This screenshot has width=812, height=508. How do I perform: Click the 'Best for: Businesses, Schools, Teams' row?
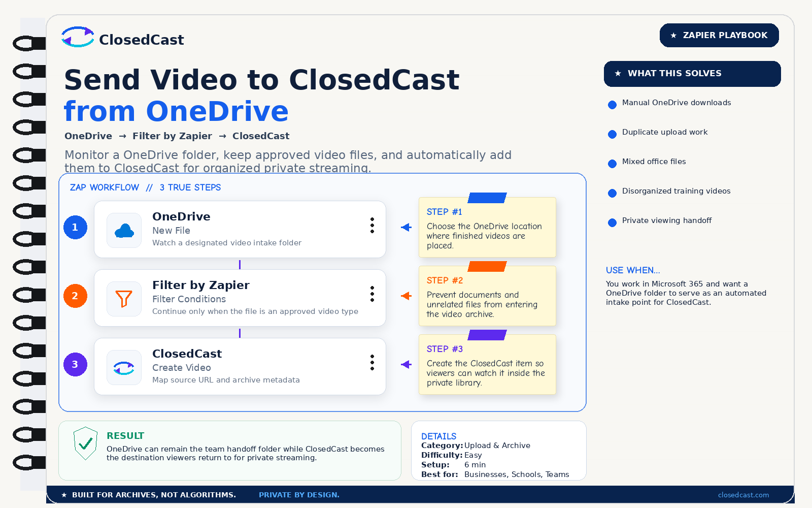[495, 474]
